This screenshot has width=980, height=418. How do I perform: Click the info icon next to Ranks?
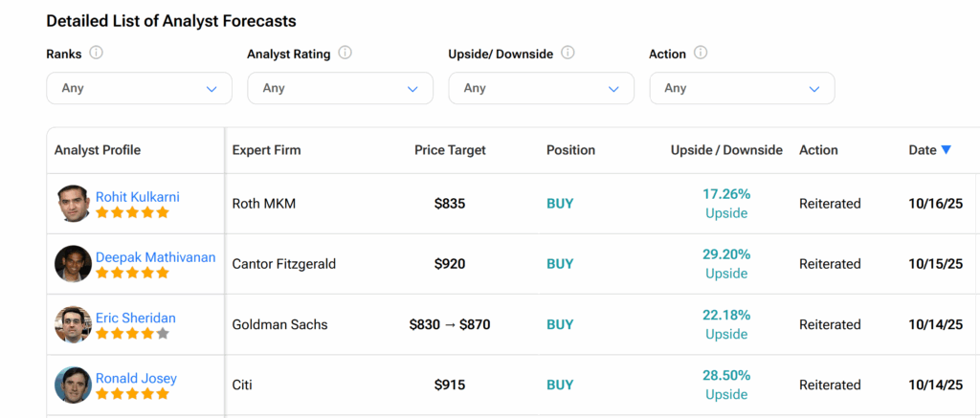pos(96,54)
